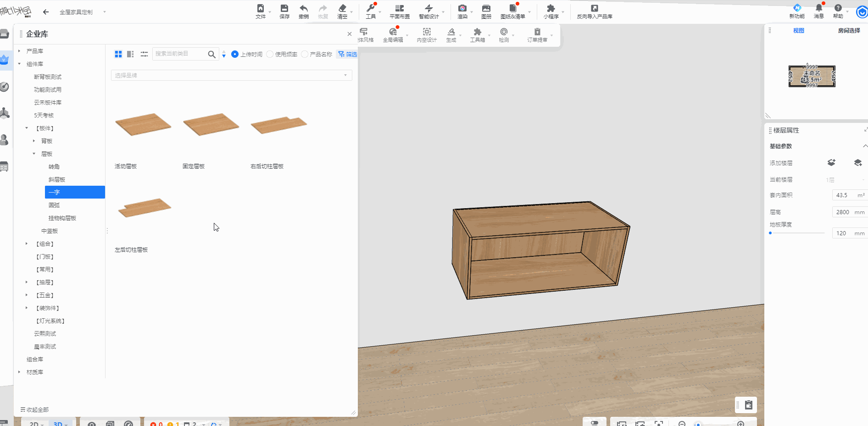Screen dimensions: 868x426
Task: Expand the 背板 tree node
Action: point(34,141)
